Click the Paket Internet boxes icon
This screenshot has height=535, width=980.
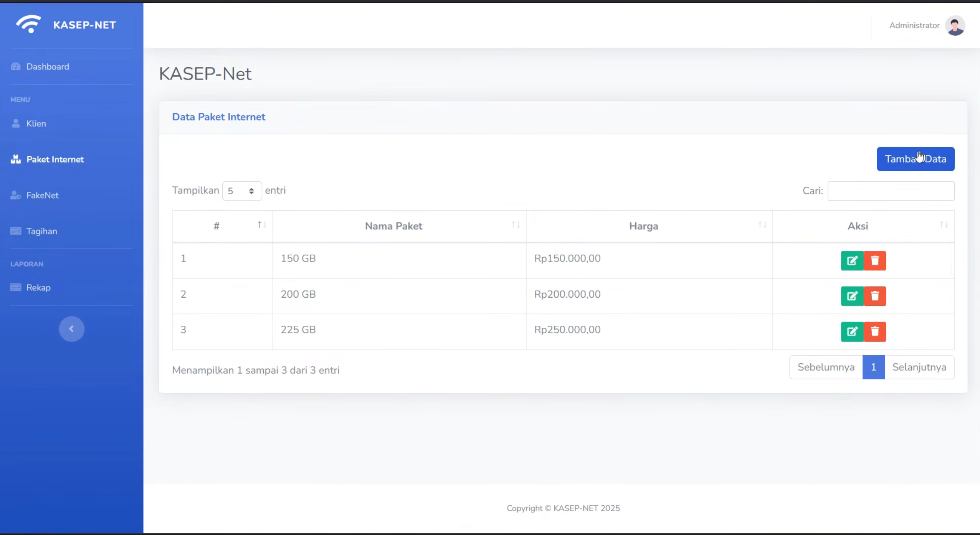coord(16,159)
